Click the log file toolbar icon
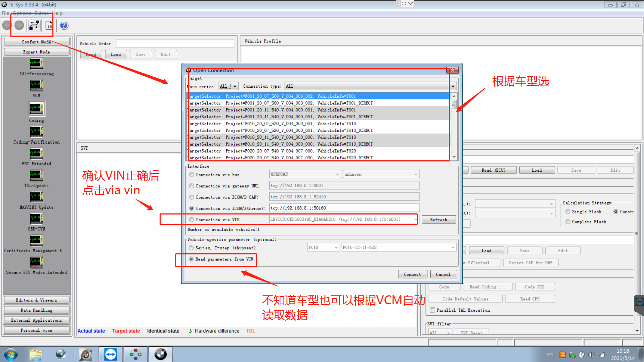Viewport: 644px width, 362px height. (x=49, y=25)
